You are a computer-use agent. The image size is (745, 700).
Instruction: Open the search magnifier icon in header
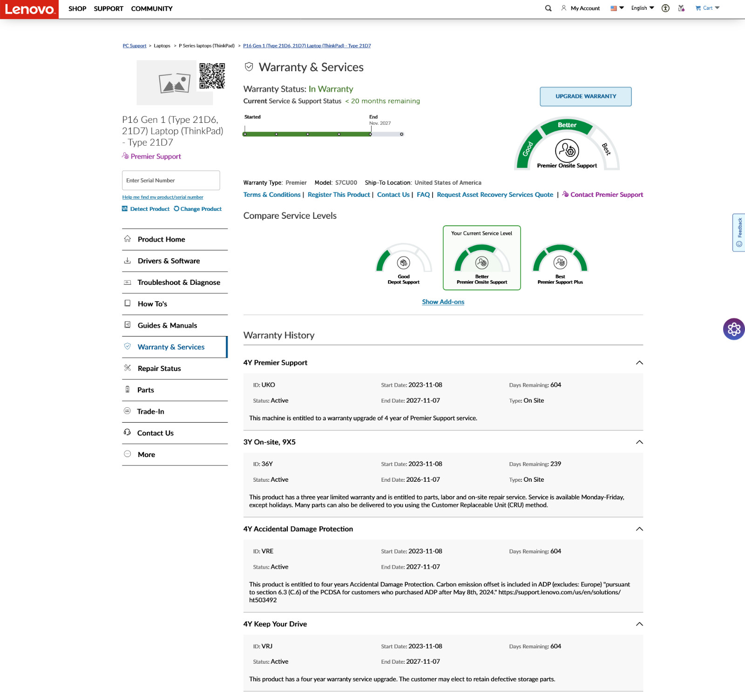click(548, 8)
